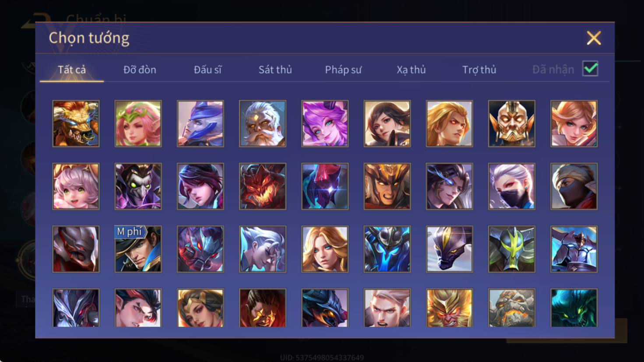Select the hero with the golden mask helmet
The image size is (644, 362).
(511, 123)
